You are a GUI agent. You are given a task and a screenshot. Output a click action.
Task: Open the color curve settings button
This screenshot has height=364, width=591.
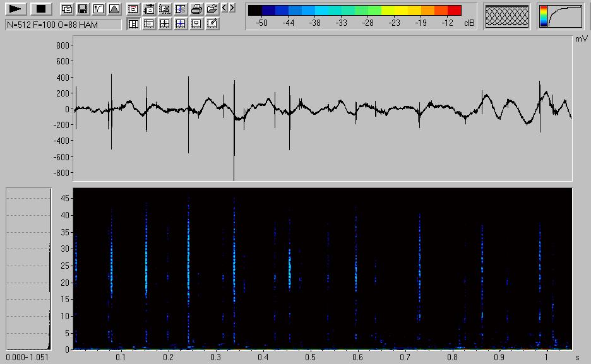[561, 16]
